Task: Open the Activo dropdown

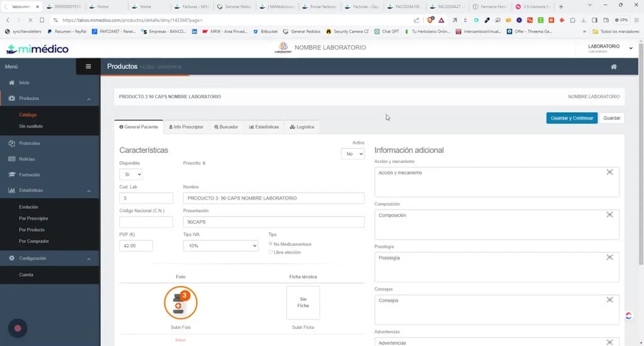Action: point(353,153)
